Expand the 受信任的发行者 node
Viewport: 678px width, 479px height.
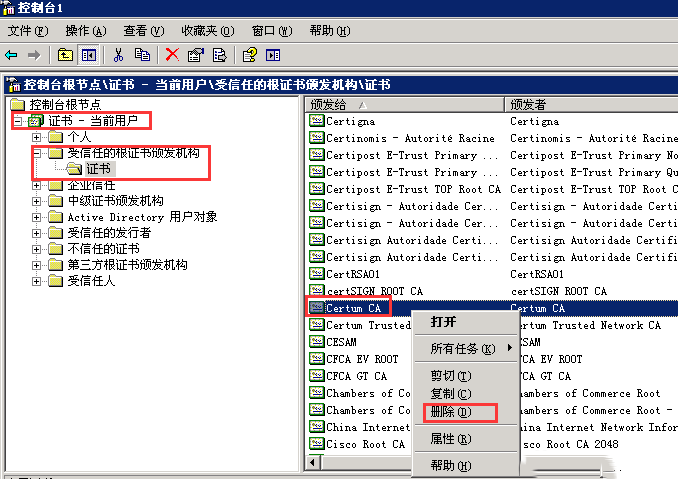(36, 233)
